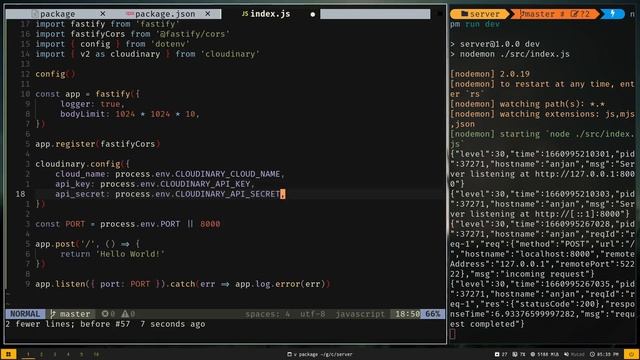The height and width of the screenshot is (360, 640).
Task: Click the clock in the taskbar
Action: click(x=604, y=354)
